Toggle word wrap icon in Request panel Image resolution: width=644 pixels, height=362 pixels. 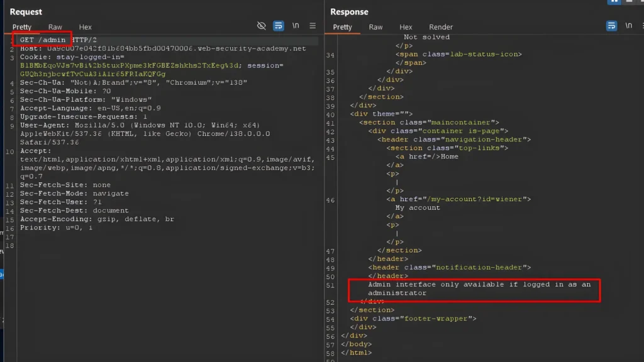[x=279, y=26]
